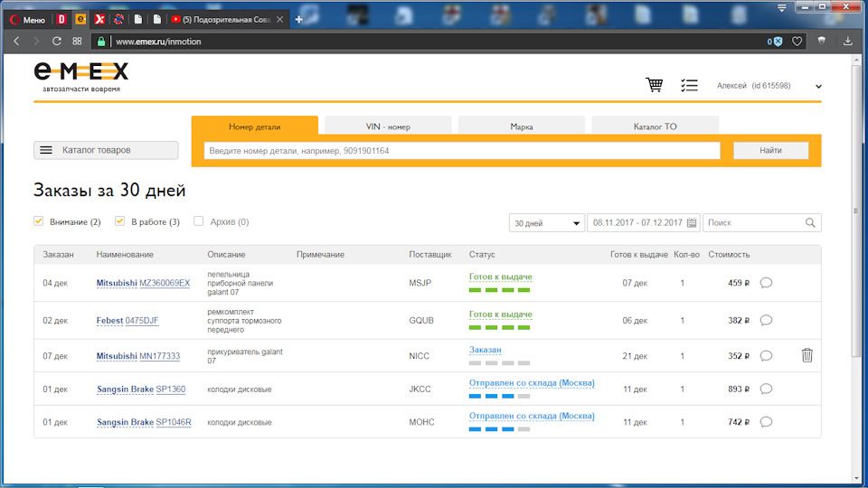Image resolution: width=868 pixels, height=488 pixels.
Task: Click gray progress bar of MN177333 order
Action: click(x=499, y=363)
